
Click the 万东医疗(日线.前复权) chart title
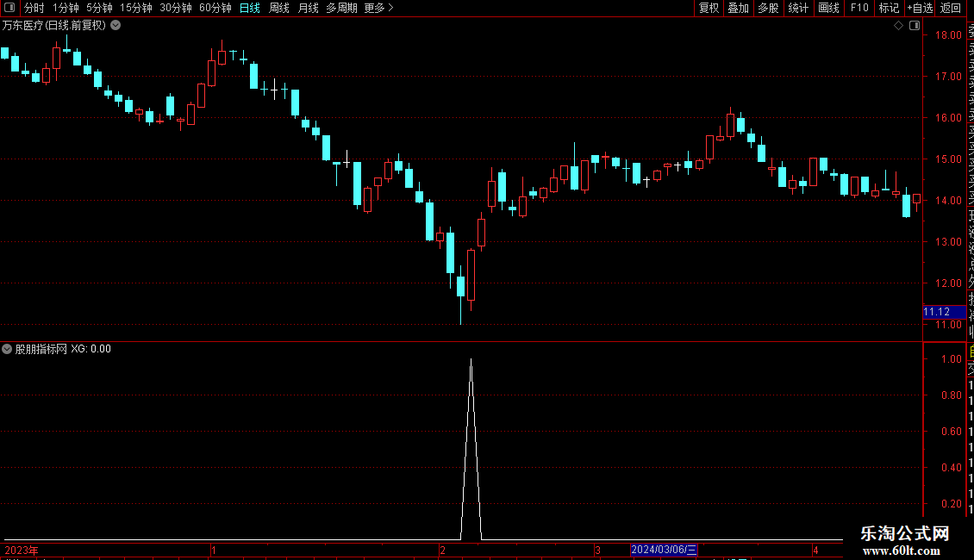54,26
